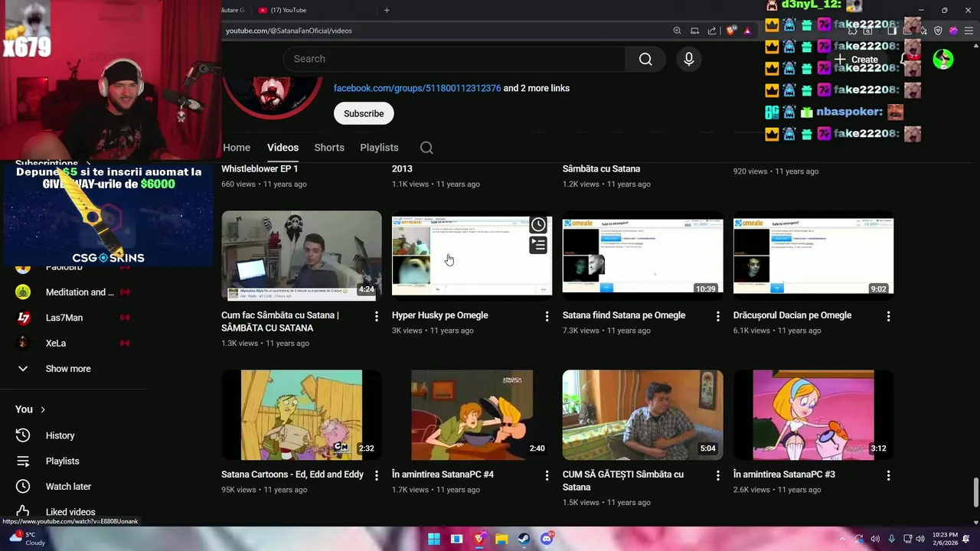Open thumbnail of Drăcușorul Dacian pe Omegle
The height and width of the screenshot is (551, 980).
[814, 256]
